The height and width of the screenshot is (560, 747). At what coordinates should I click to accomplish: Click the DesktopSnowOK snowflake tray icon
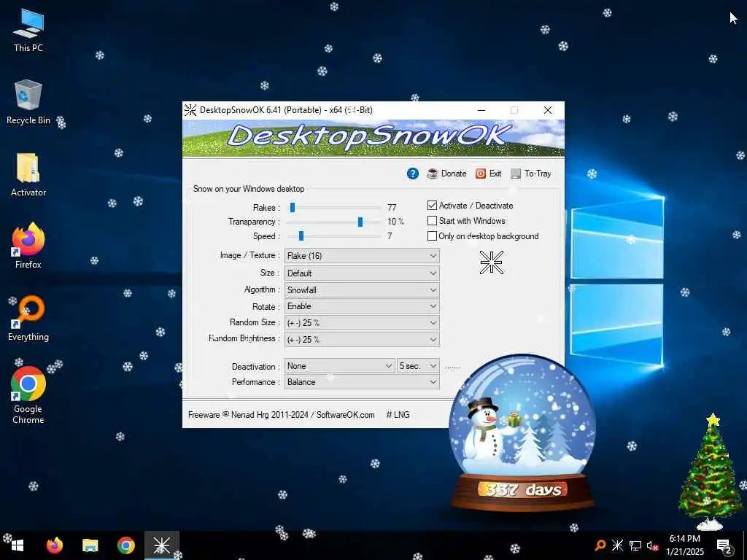617,545
